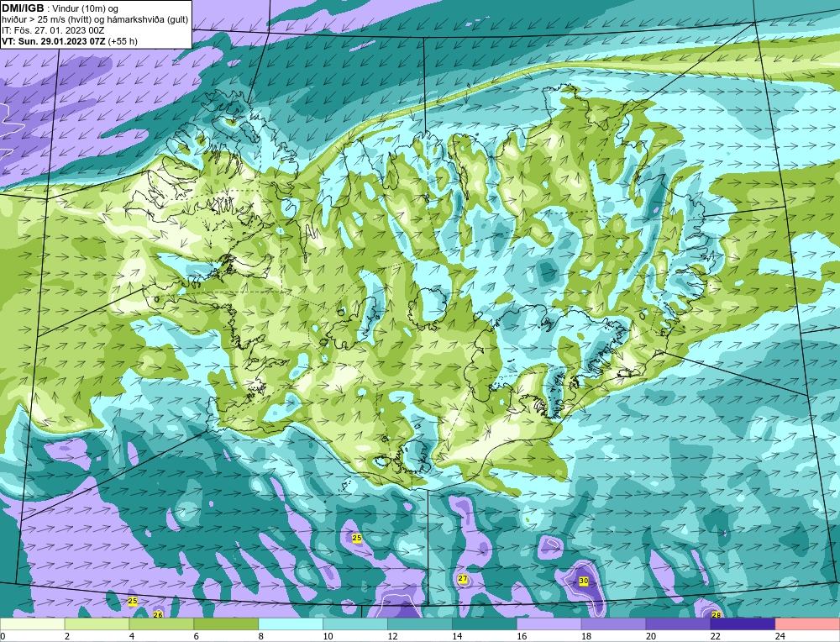Select the 2–4 m/s light green legend swatch
This screenshot has width=840, height=642.
tap(97, 624)
